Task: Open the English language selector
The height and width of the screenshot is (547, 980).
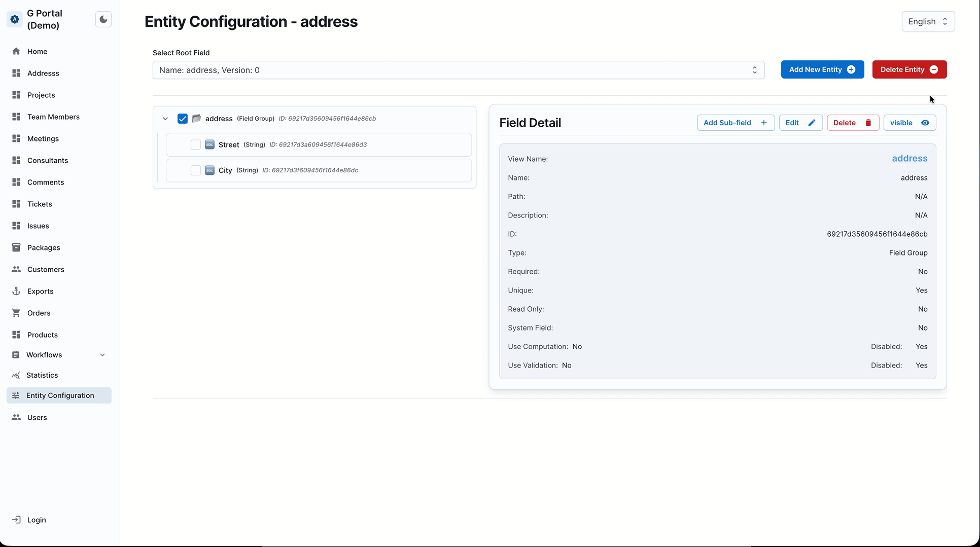Action: click(x=928, y=21)
